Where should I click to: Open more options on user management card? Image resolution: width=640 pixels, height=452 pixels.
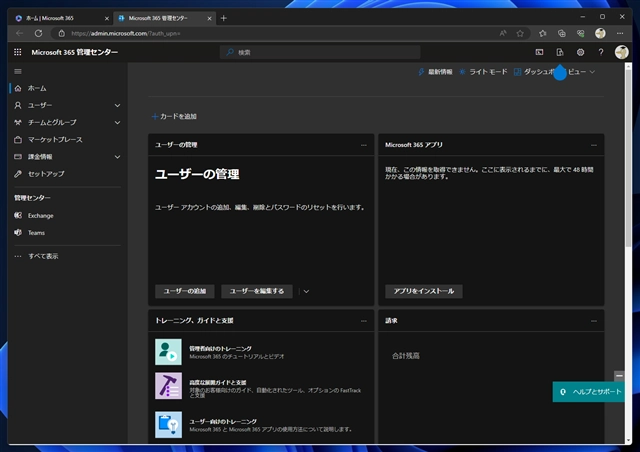(363, 145)
